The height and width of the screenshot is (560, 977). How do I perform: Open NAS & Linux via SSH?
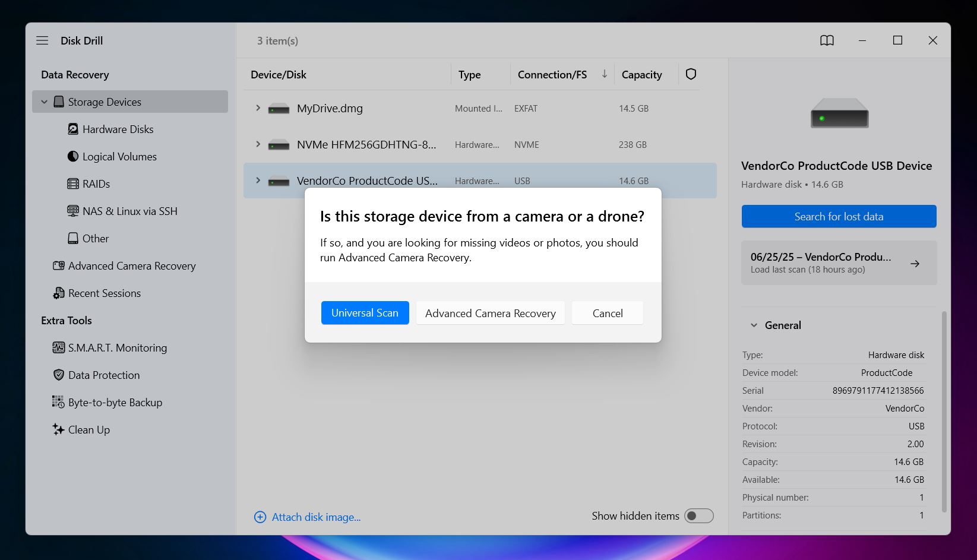[130, 211]
